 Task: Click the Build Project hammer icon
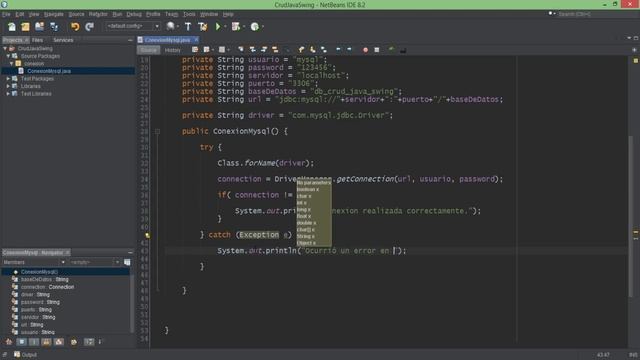pyautogui.click(x=188, y=27)
